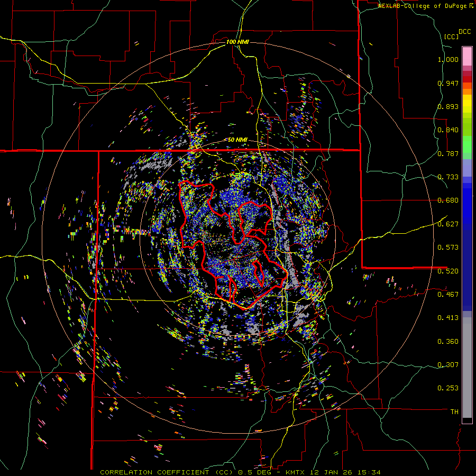Select the 0.360 legend value
This screenshot has width=476, height=476.
[x=448, y=342]
